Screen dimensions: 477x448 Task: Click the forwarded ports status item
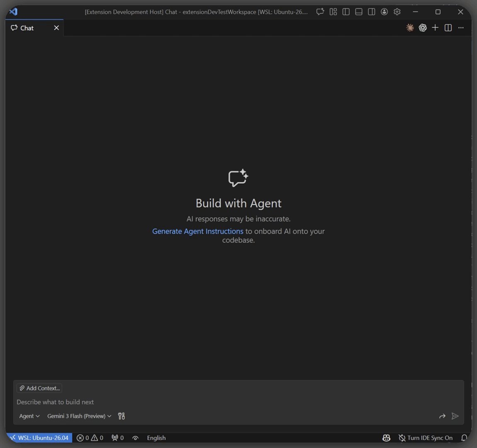pyautogui.click(x=117, y=438)
